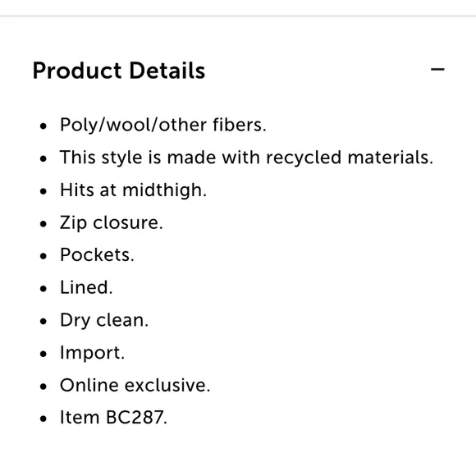Screen dimensions: 476x476
Task: Click the Hits at midthigh text
Action: tap(133, 190)
